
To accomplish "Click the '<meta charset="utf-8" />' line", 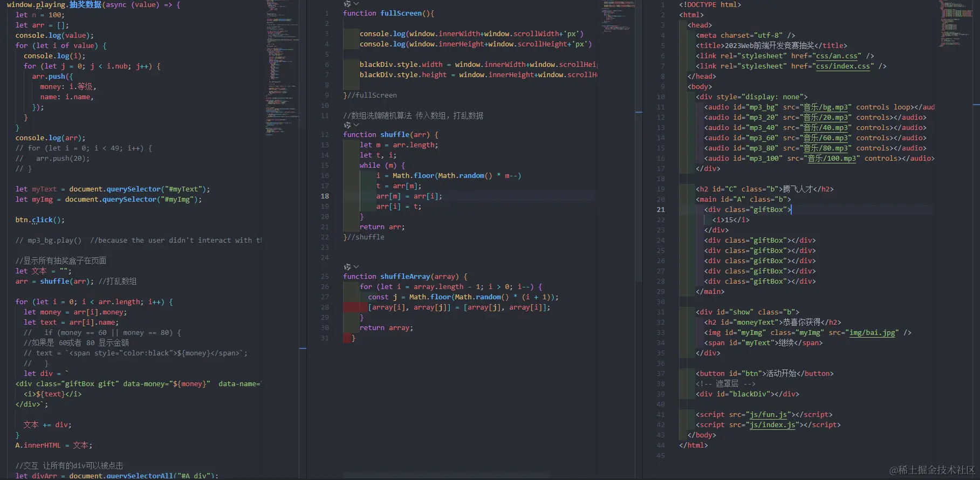I will (745, 36).
